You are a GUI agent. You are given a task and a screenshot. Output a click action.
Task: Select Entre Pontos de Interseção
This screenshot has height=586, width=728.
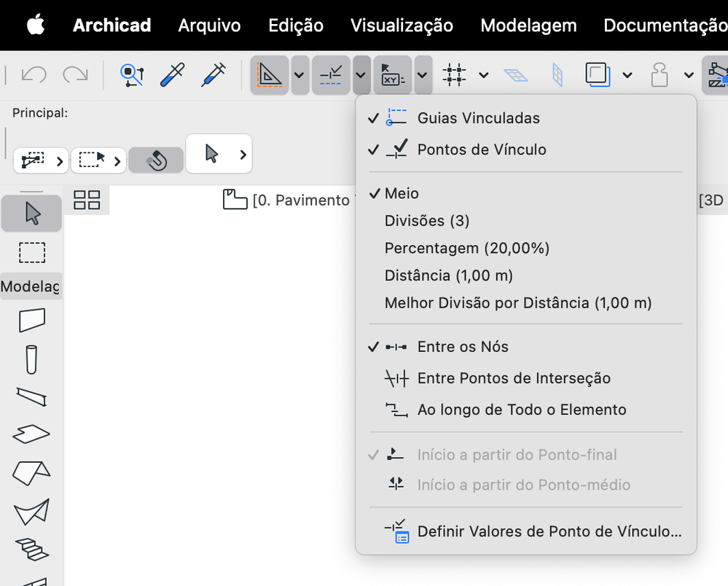click(x=525, y=378)
